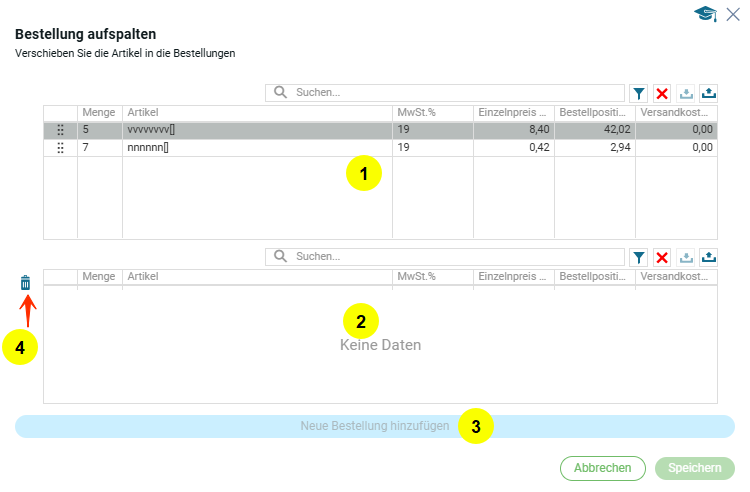
Task: Open help via the graduation cap icon
Action: [x=707, y=13]
